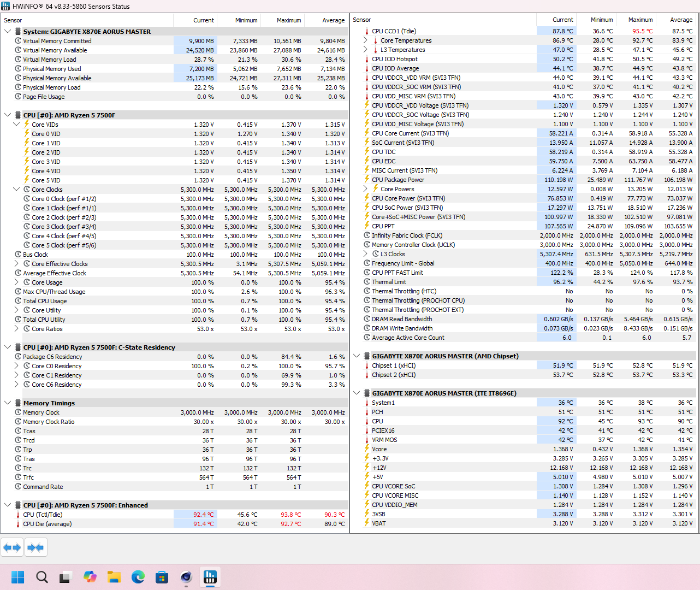Select the Average Active Core Count row label

pyautogui.click(x=408, y=338)
